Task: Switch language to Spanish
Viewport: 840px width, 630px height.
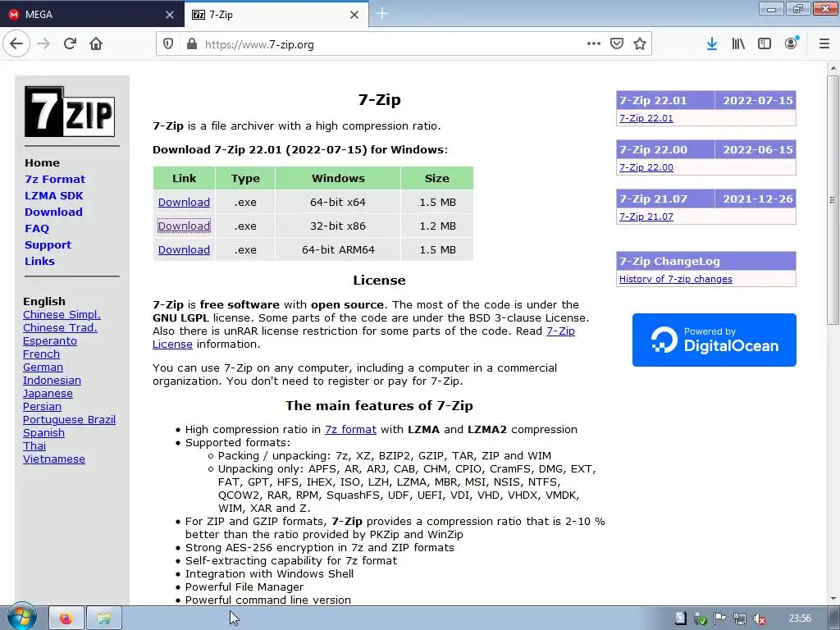Action: click(x=44, y=433)
